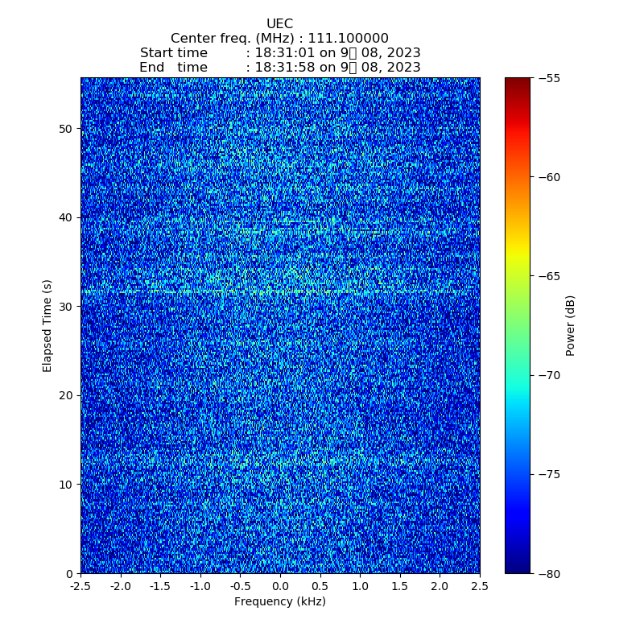Click the Power (dB) colorbar label
The width and height of the screenshot is (644, 644).
tap(571, 325)
